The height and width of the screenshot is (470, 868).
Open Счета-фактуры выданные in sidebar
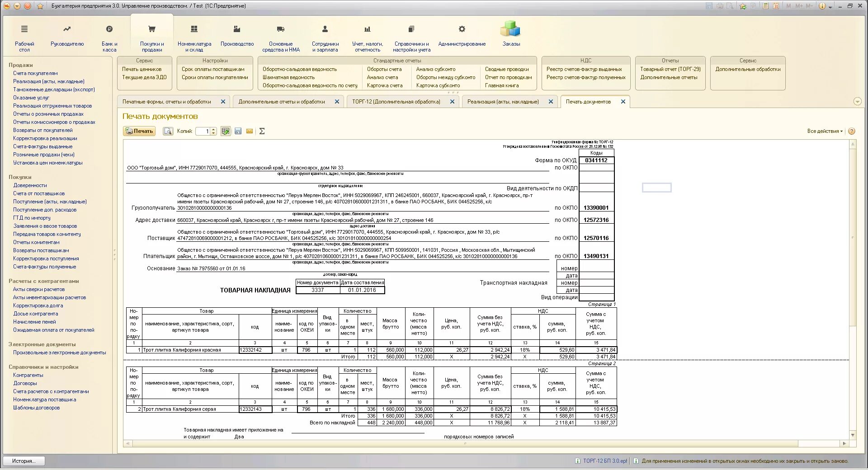pyautogui.click(x=42, y=146)
